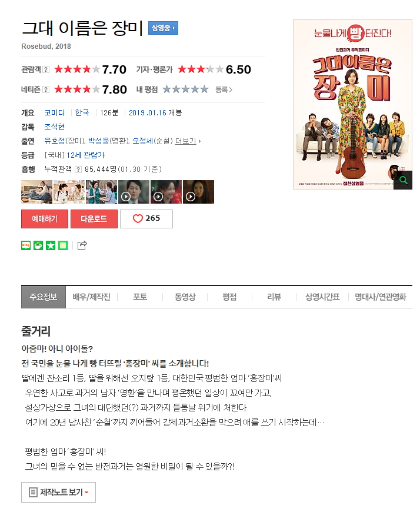Screen dimensions: 420x515
Task: Click the 다운로드 button
Action: tap(94, 219)
